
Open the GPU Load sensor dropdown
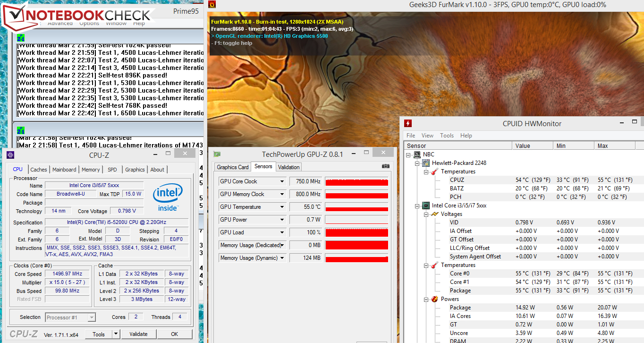282,232
